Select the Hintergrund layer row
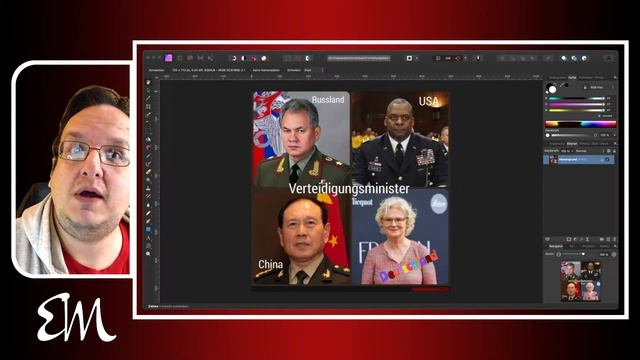Screen dimensions: 640x360 579,159
